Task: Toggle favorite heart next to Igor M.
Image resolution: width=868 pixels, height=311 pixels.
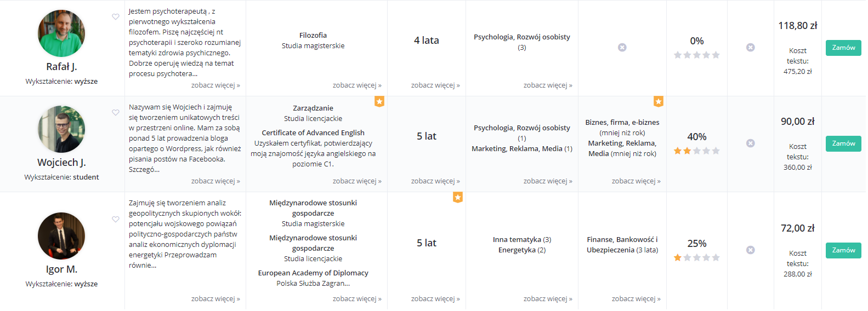Action: [116, 220]
